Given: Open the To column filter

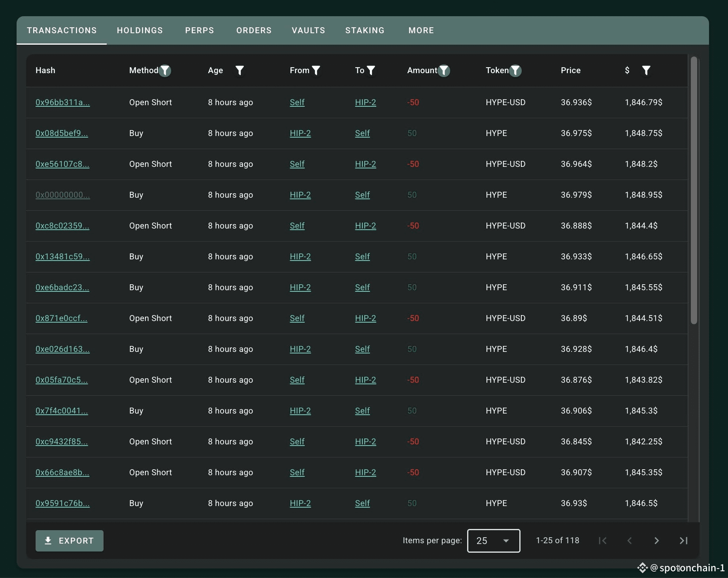Looking at the screenshot, I should (x=371, y=70).
